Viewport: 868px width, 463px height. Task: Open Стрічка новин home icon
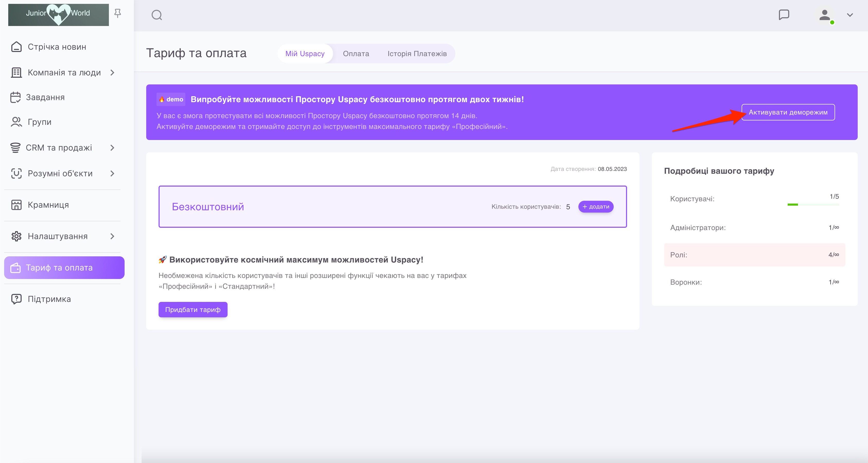tap(16, 47)
